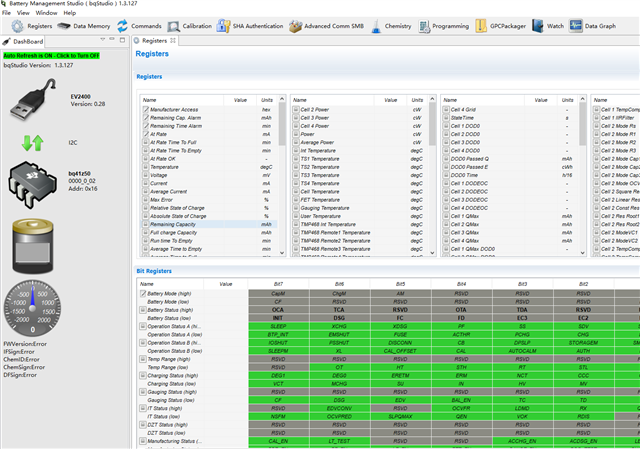Expand IT Status (high) row
This screenshot has width=640, height=449.
pos(143,408)
